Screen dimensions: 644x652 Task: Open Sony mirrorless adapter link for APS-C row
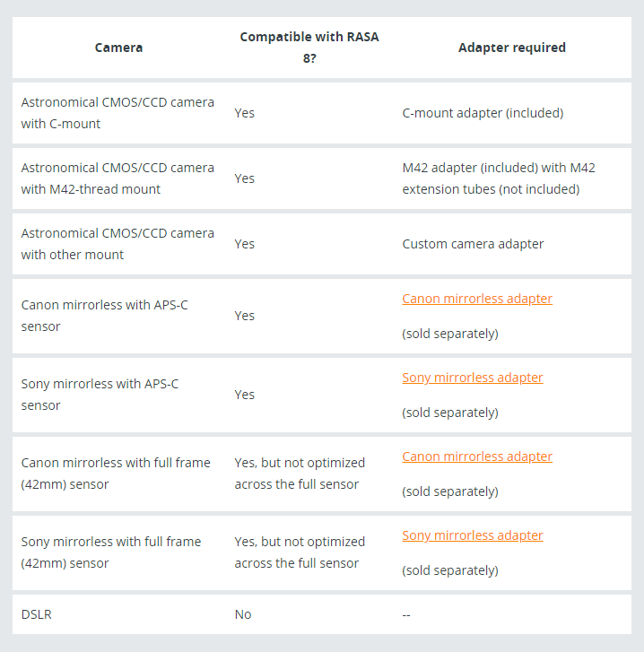click(x=473, y=378)
